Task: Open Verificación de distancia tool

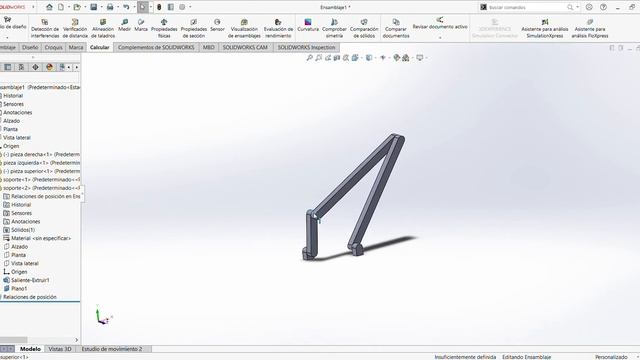Action: [x=75, y=28]
